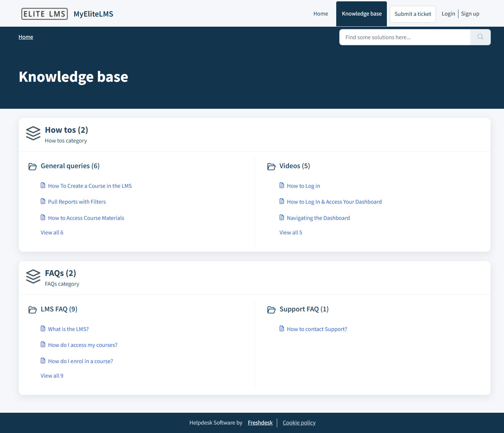
Task: Click the search magnifier icon button
Action: pos(480,37)
